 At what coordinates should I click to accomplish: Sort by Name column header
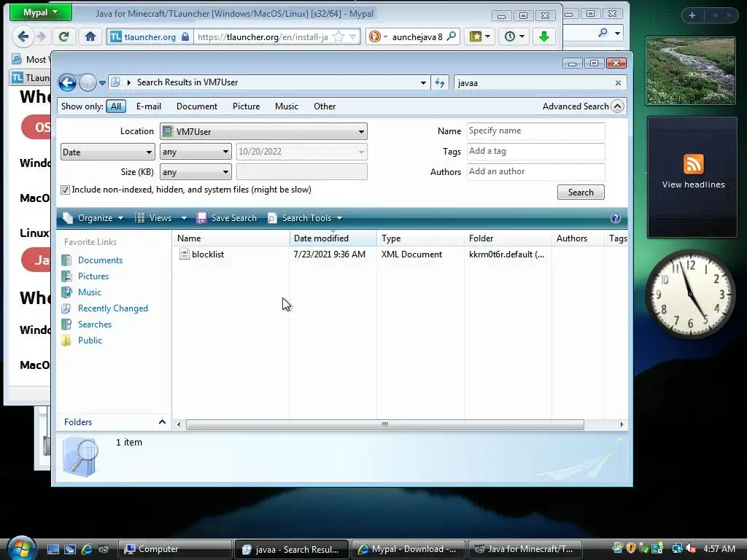[x=231, y=238]
